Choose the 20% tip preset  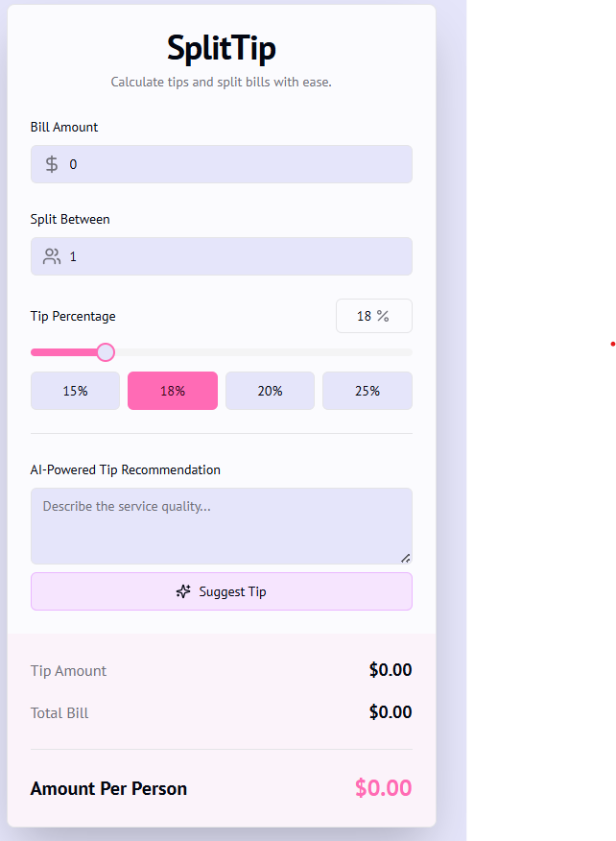(270, 391)
